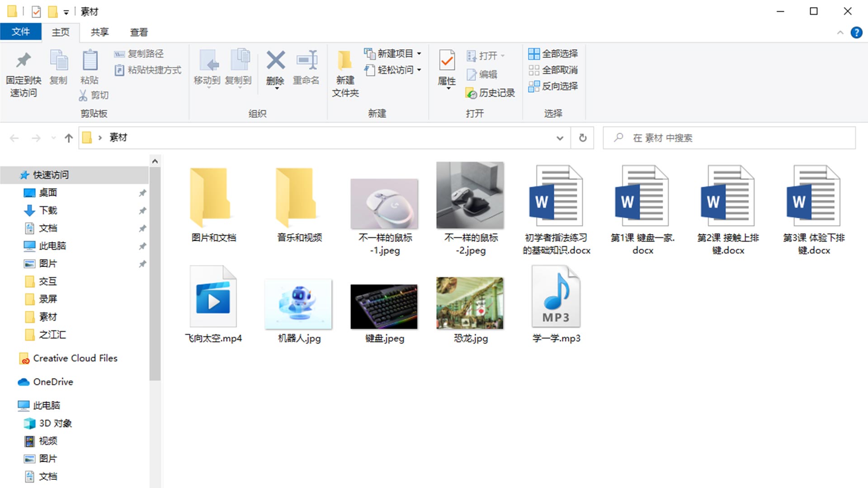
Task: Switch to the View (查看) tab
Action: tap(139, 32)
